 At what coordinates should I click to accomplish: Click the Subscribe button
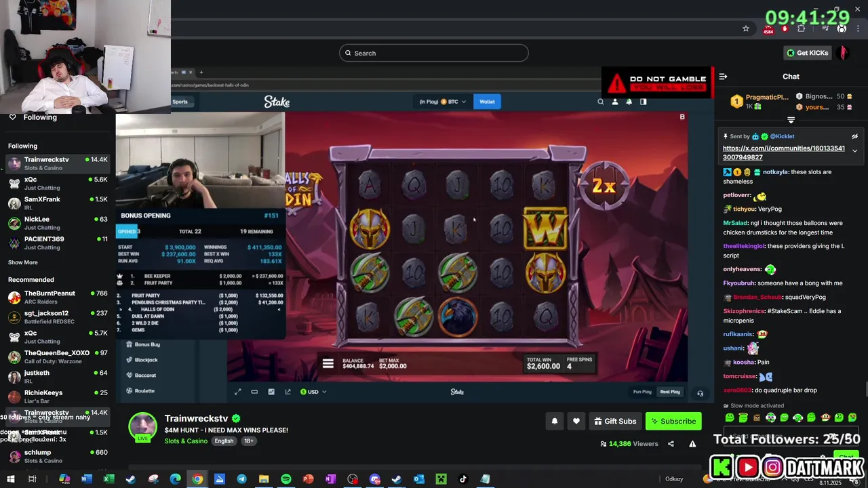coord(673,421)
